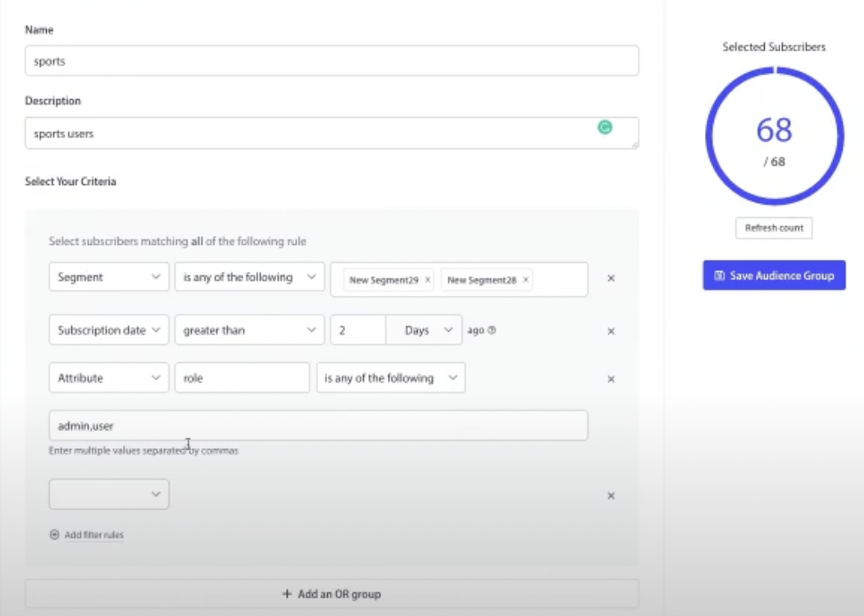Image resolution: width=864 pixels, height=616 pixels.
Task: Click the 'Selected Subscribers' heading
Action: click(774, 48)
